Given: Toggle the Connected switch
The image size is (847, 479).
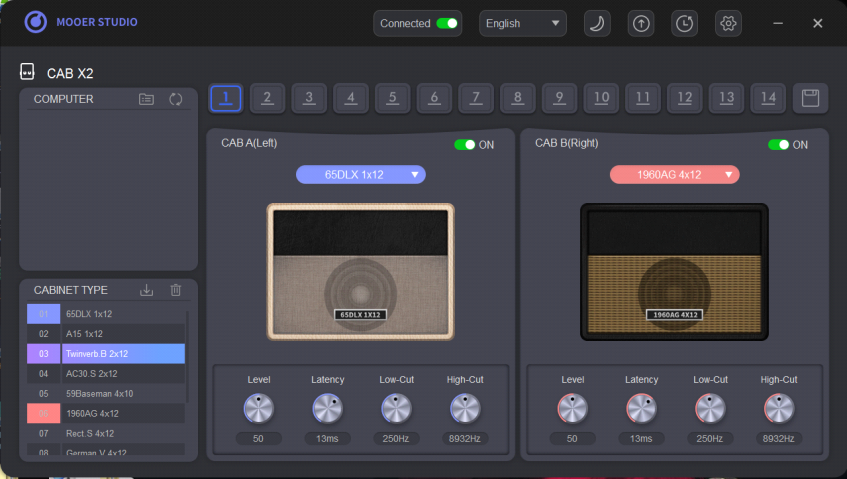Looking at the screenshot, I should pos(447,23).
